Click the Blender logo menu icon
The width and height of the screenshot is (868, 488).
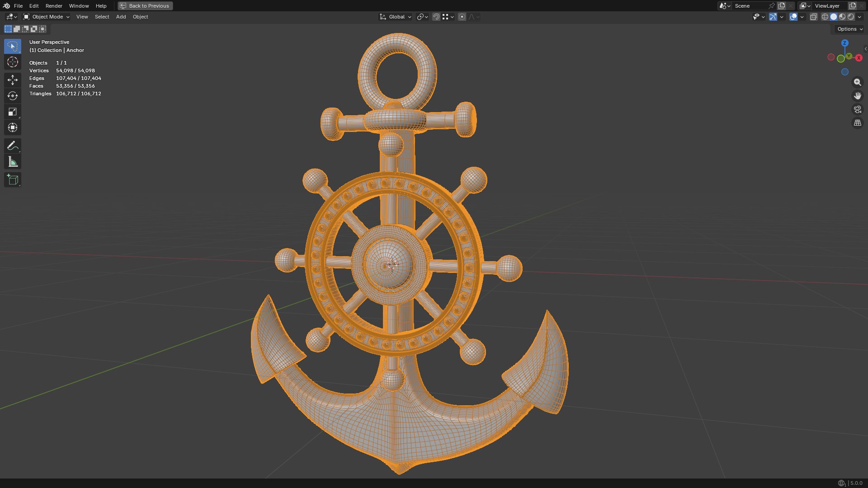6,6
